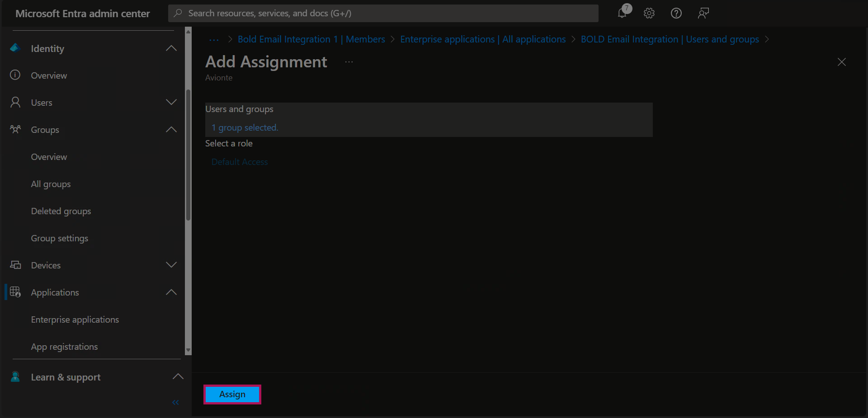
Task: Open the ellipsis menu beside Add Assignment
Action: (349, 62)
